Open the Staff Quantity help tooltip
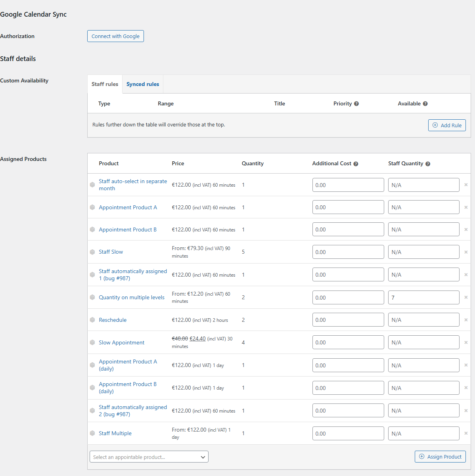The image size is (475, 476). 428,163
